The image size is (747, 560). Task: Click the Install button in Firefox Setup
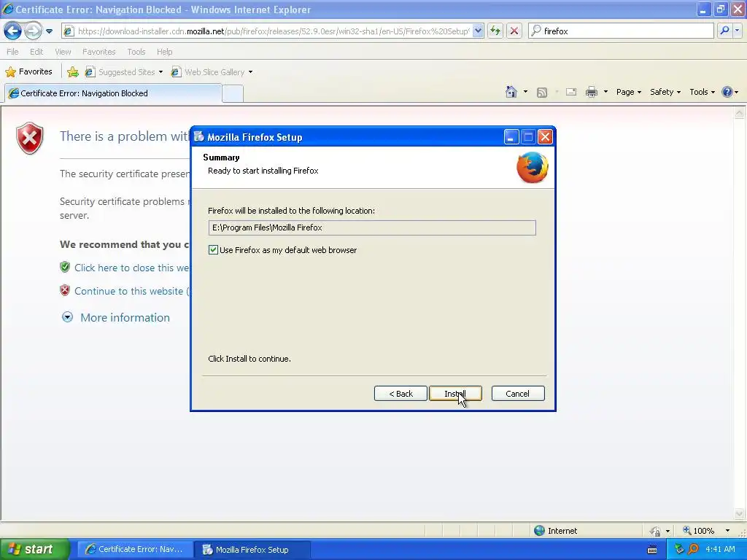(x=455, y=394)
